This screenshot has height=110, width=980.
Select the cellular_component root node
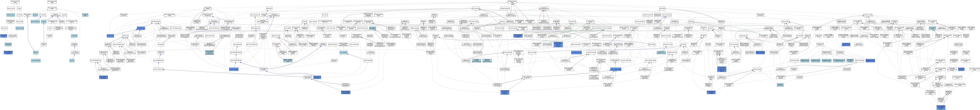pos(52,2)
